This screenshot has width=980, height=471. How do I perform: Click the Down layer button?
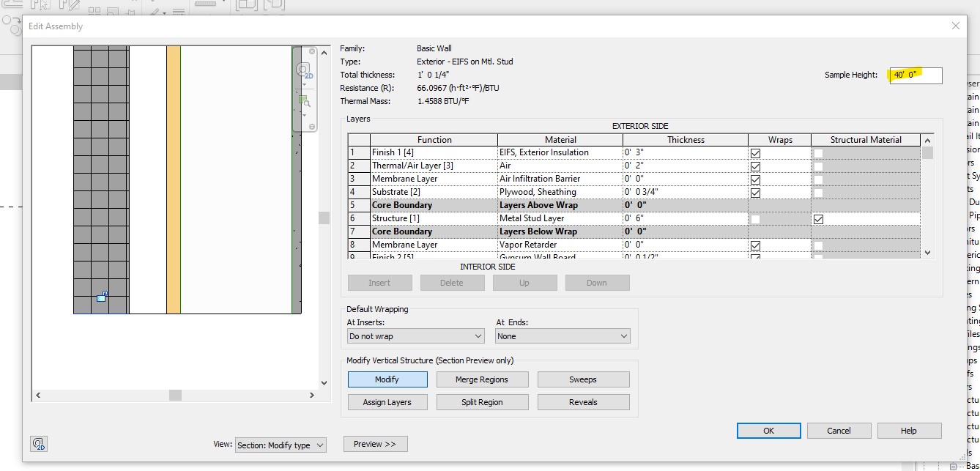click(x=597, y=283)
